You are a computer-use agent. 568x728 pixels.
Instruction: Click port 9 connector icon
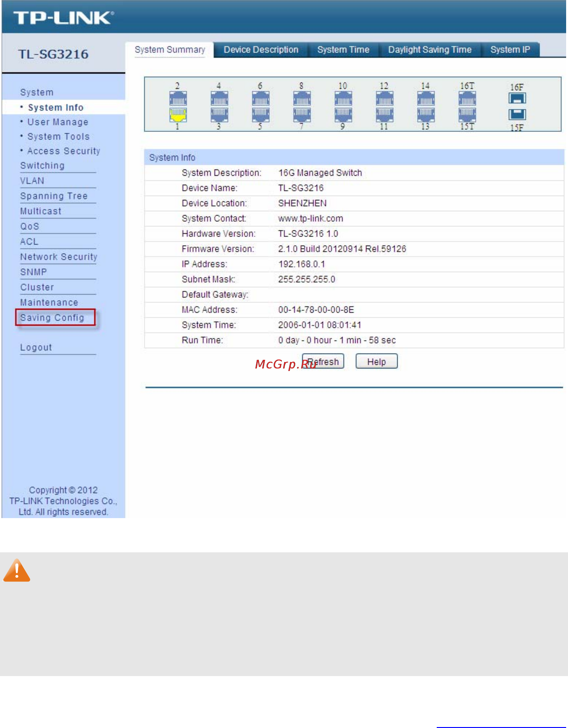pyautogui.click(x=343, y=115)
